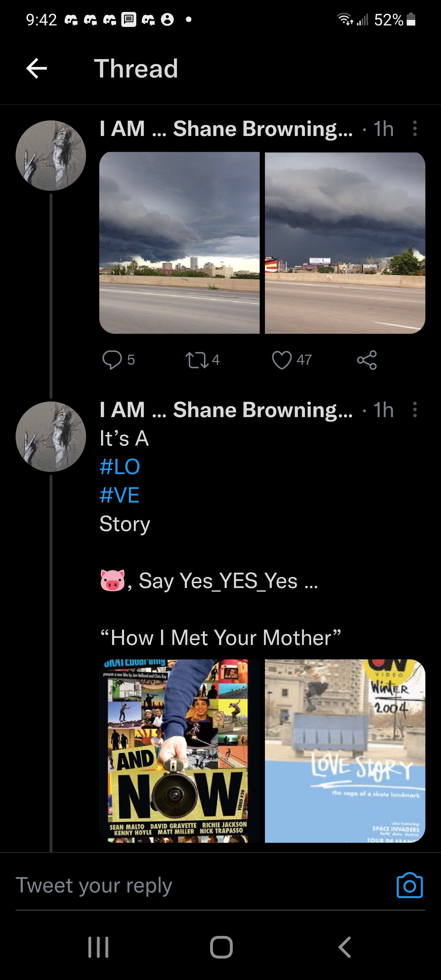This screenshot has width=441, height=980.
Task: Open more options for the second tweet
Action: (x=415, y=410)
